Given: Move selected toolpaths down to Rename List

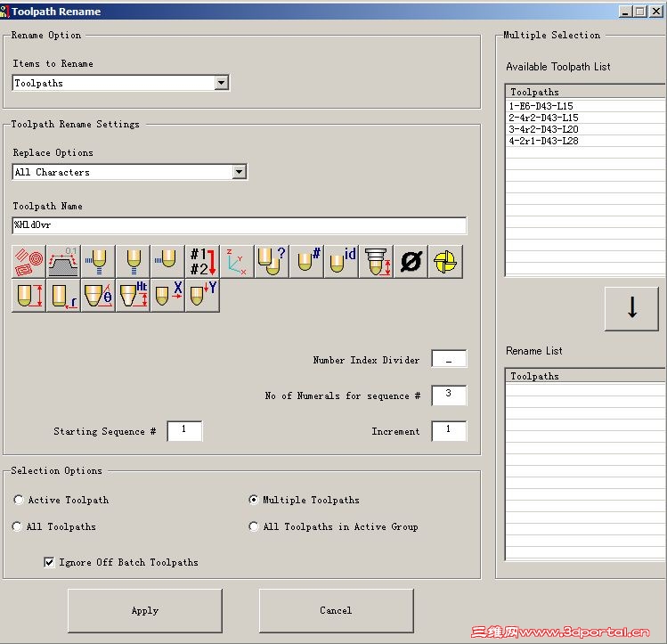Looking at the screenshot, I should (631, 308).
